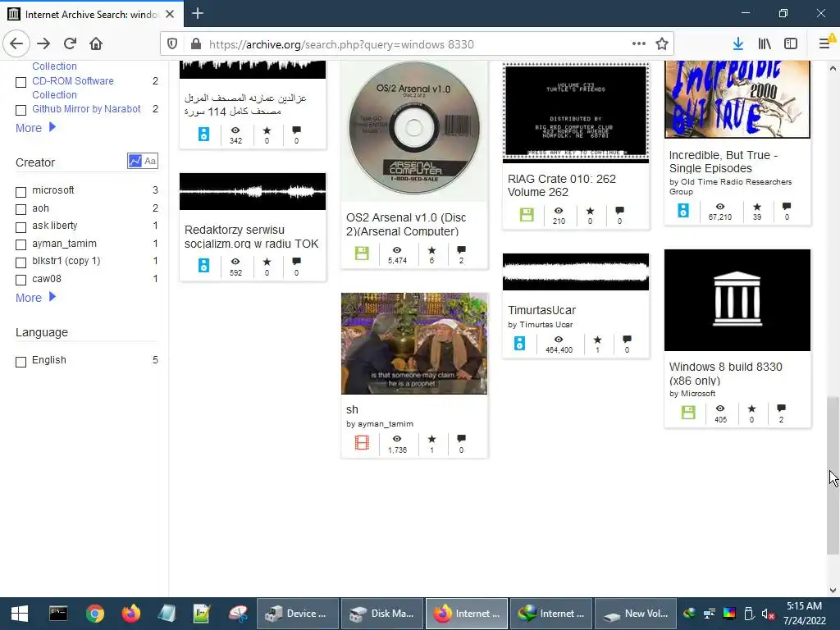
Task: Click scrollbar down arrow
Action: tap(833, 591)
